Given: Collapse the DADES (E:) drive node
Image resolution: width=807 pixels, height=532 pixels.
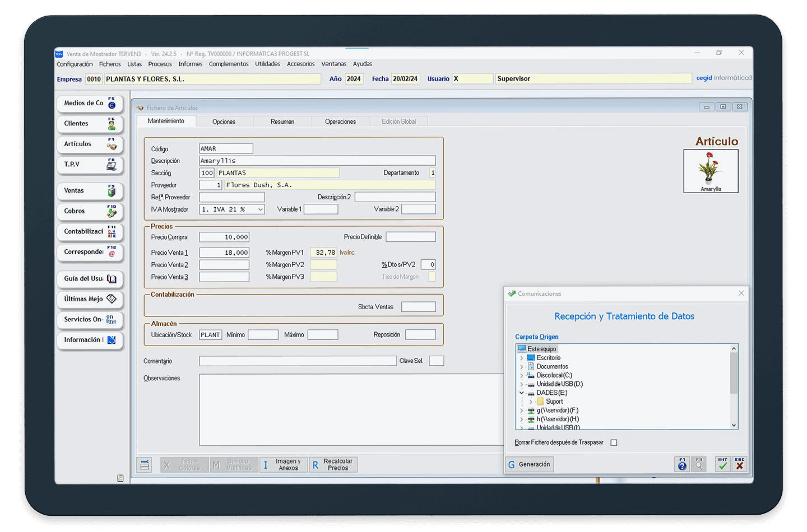Looking at the screenshot, I should coord(522,393).
